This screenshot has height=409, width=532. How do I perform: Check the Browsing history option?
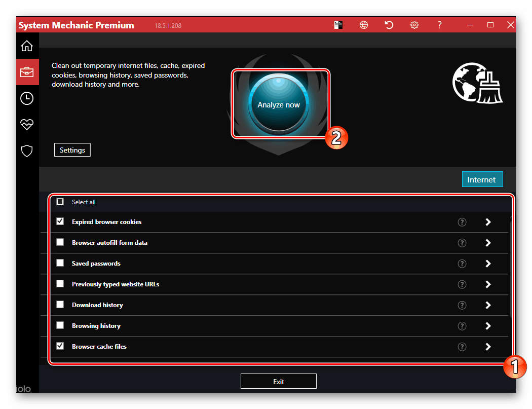tap(60, 325)
